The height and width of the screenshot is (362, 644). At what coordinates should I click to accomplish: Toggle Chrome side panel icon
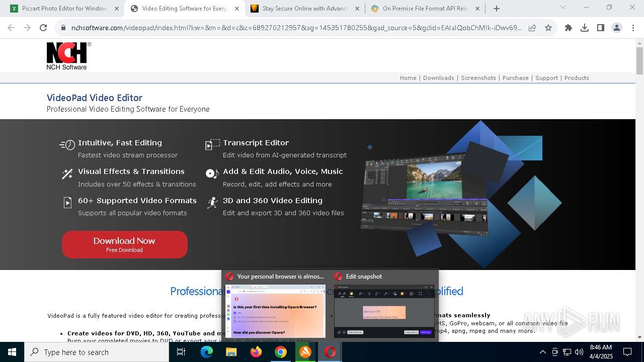pyautogui.click(x=601, y=28)
